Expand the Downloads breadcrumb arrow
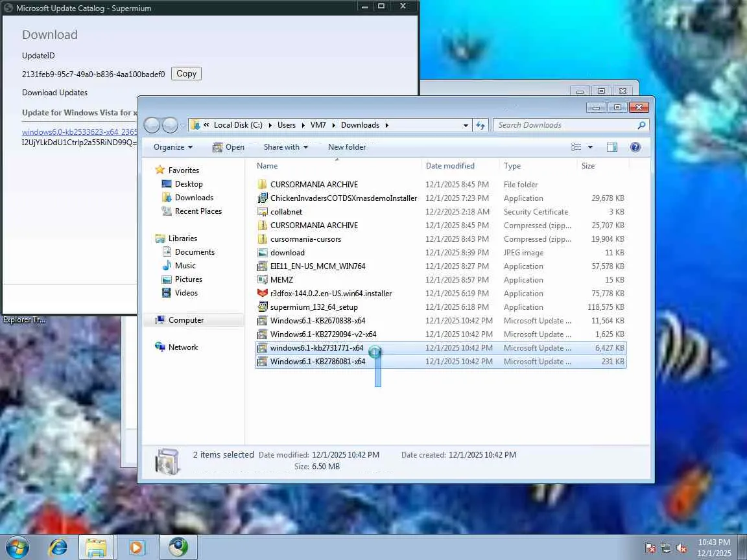This screenshot has width=747, height=560. 387,125
